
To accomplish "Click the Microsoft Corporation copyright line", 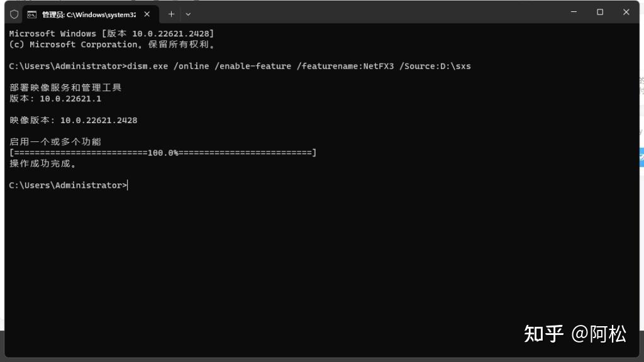I will click(x=113, y=45).
